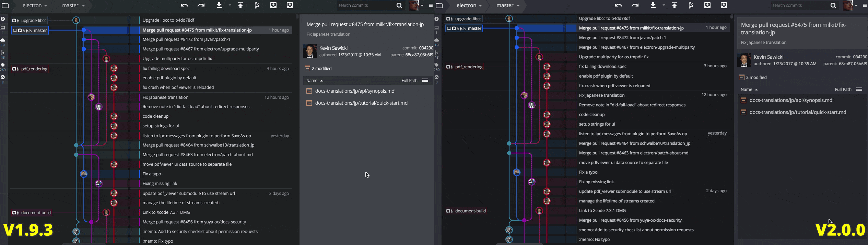This screenshot has width=868, height=245.
Task: Pop stash with V2.0.0 toolbar icon
Action: click(724, 5)
